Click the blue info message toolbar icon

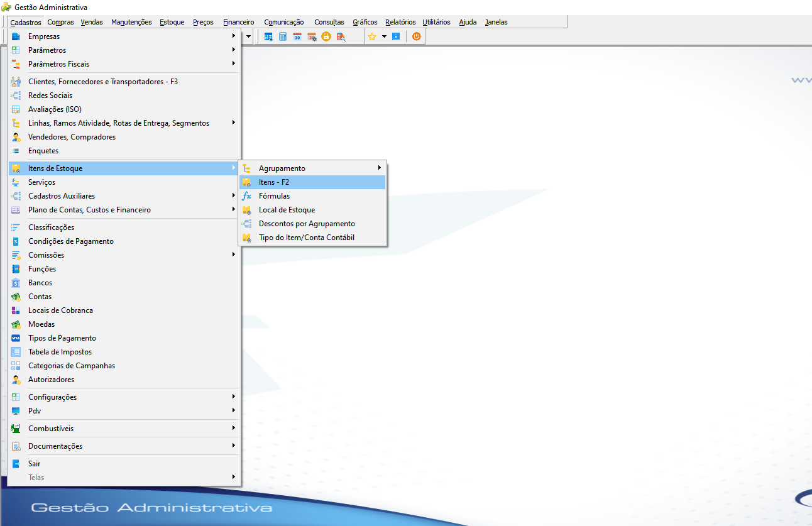point(396,36)
